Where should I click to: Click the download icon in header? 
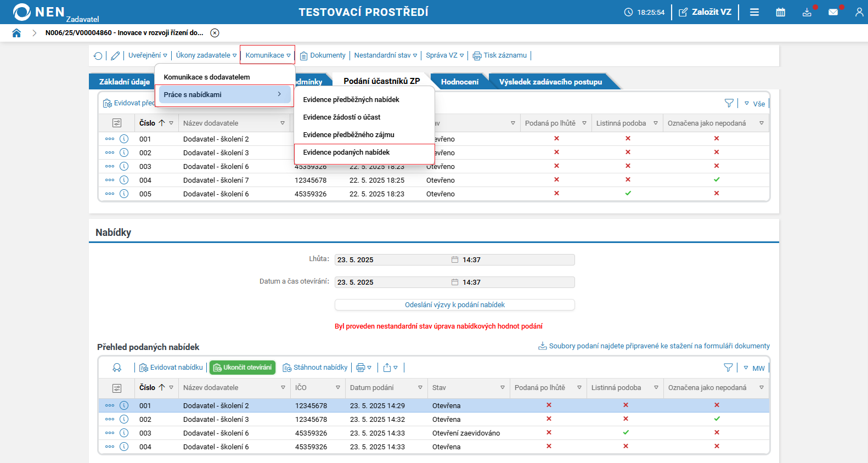pos(807,12)
